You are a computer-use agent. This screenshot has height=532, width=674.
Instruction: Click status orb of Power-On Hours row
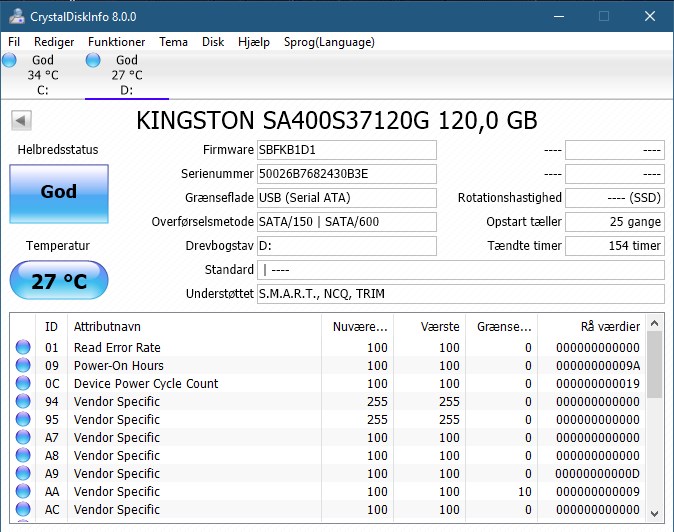pos(23,365)
